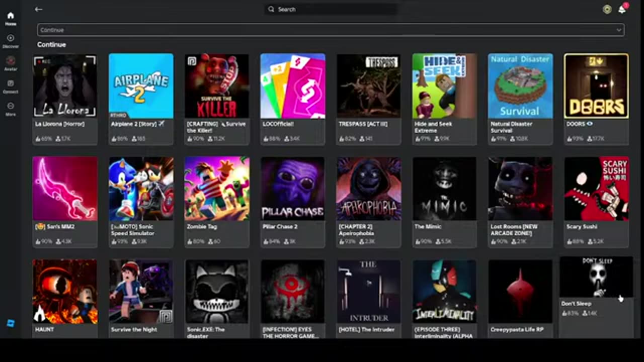This screenshot has width=644, height=362.
Task: Click the Windows logo icon at bottom-left
Action: coord(11,323)
